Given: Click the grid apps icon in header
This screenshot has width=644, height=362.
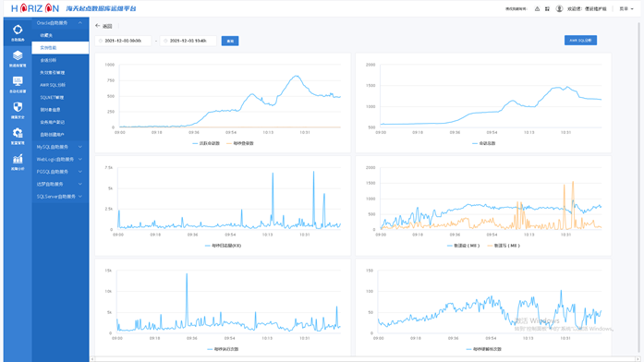Looking at the screenshot, I should point(547,8).
